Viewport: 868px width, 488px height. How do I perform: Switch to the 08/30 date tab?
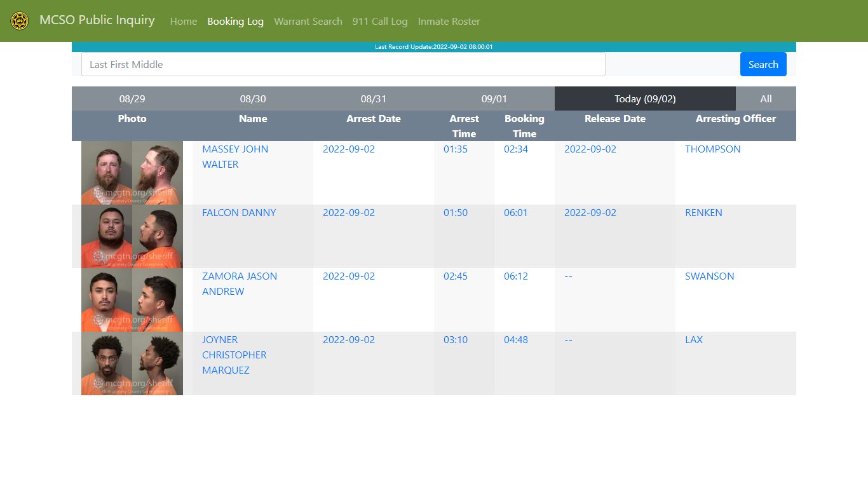(x=253, y=98)
